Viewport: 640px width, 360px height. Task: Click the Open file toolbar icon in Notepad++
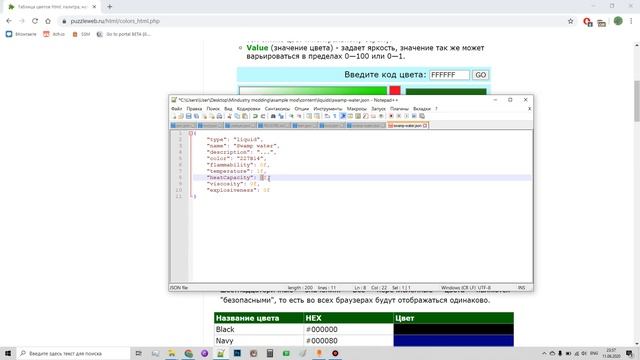pos(181,116)
